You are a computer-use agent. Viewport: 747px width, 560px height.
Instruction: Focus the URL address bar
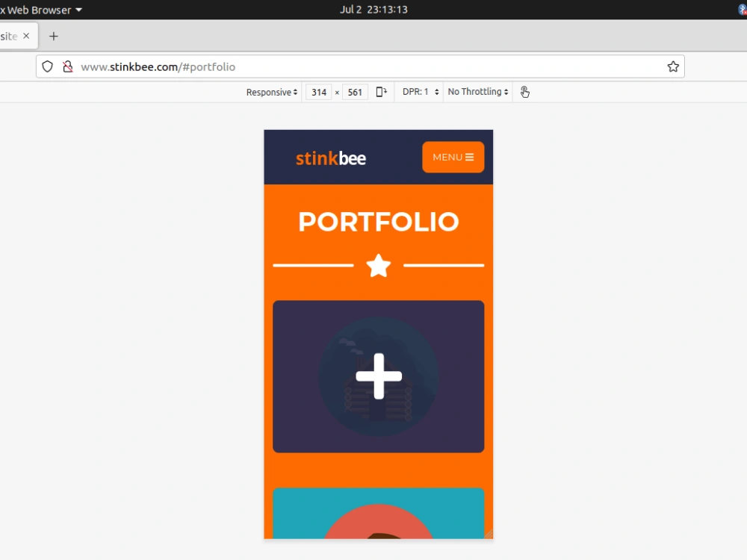tap(360, 66)
